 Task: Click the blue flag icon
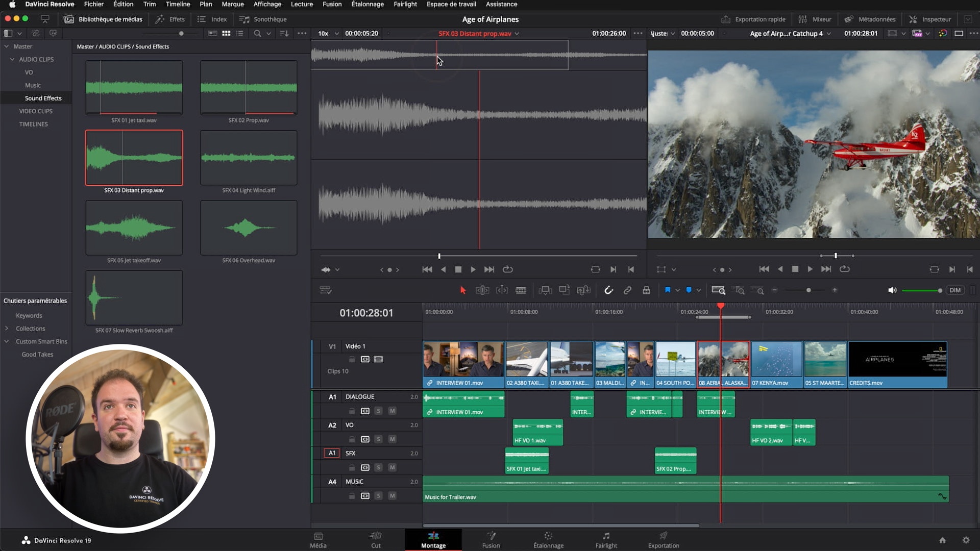coord(668,290)
